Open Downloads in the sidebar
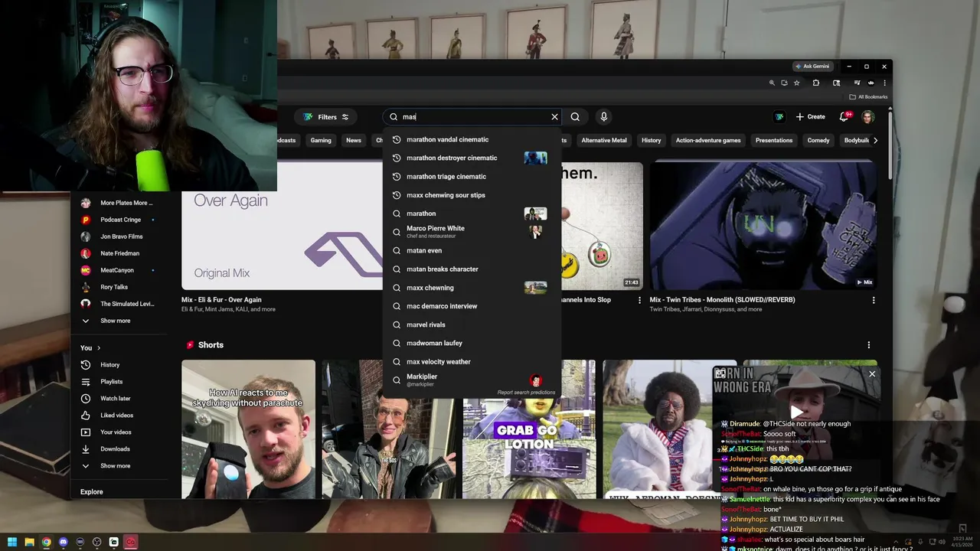Screen dimensions: 980x551 119,449
